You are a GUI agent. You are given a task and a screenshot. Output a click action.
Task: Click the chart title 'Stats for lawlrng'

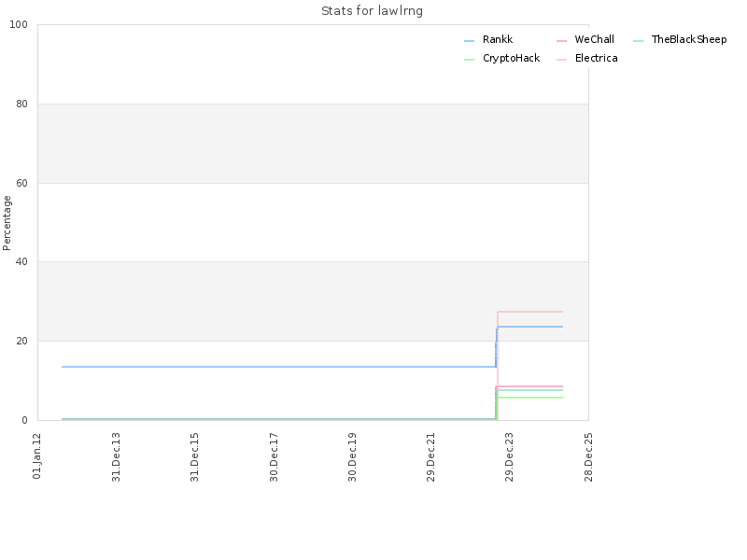372,11
